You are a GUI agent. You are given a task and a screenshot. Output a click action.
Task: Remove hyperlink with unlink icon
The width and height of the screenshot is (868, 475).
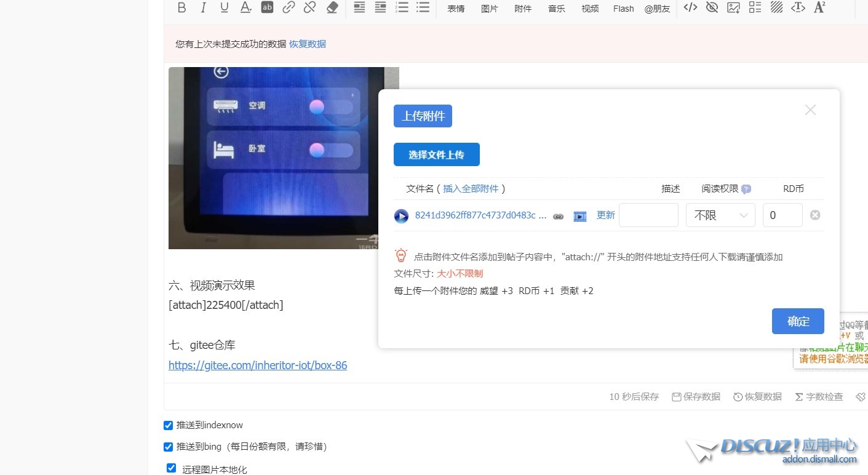coord(310,7)
